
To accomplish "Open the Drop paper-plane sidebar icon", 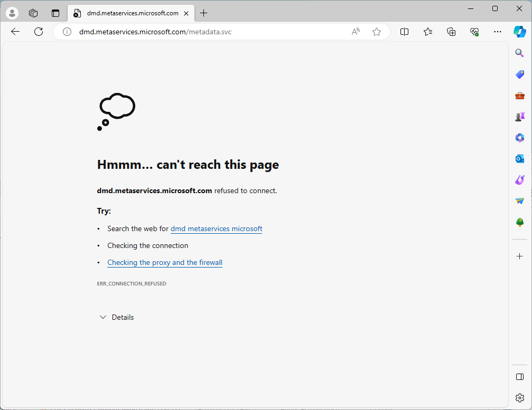I will 519,201.
